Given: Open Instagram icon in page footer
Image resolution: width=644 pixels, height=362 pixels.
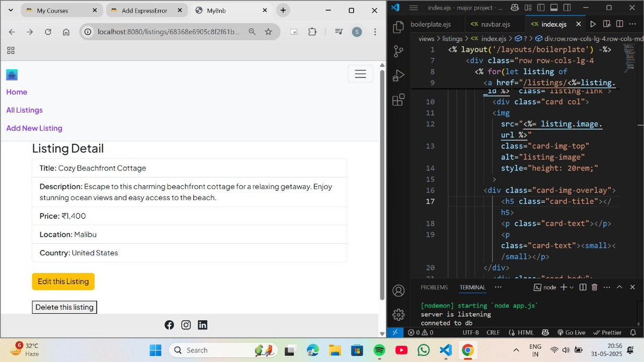Looking at the screenshot, I should pos(186,324).
